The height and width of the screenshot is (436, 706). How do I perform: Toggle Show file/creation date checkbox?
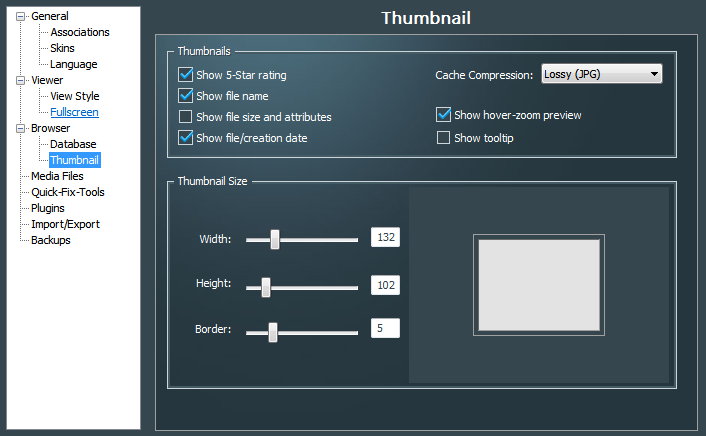click(x=186, y=138)
